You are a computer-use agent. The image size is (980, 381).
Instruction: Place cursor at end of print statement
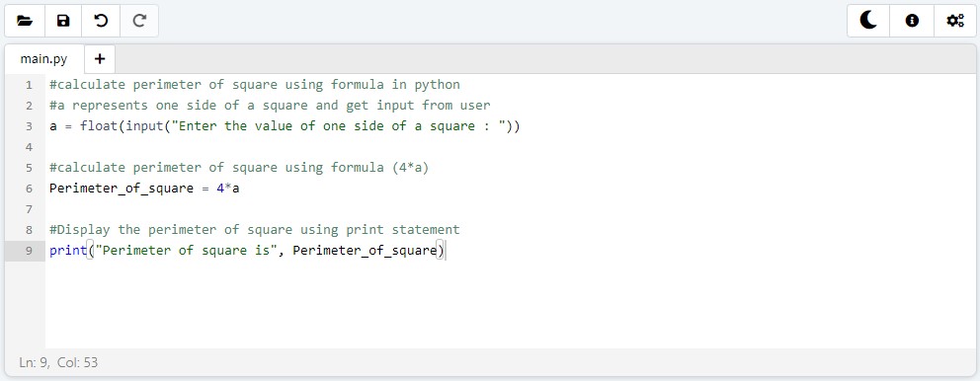[x=445, y=251]
